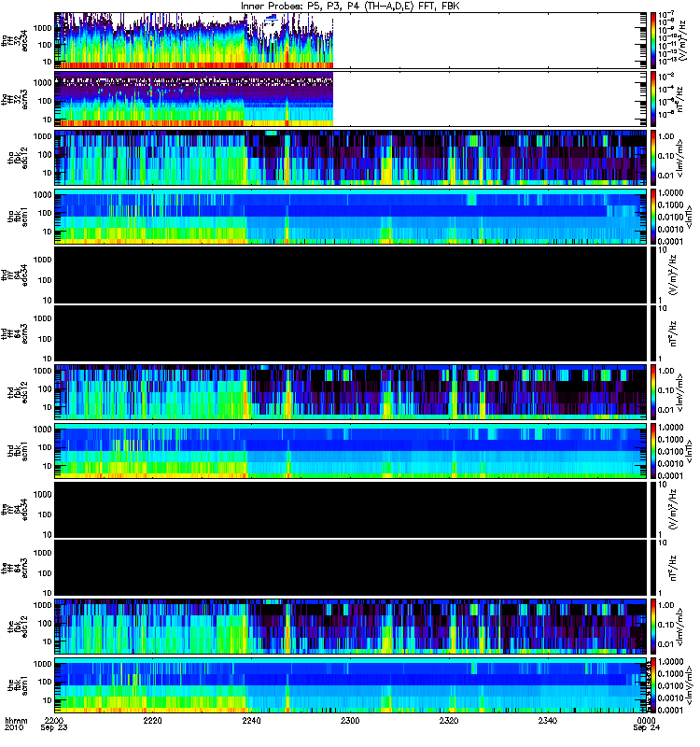Select the the fbk edc12 spectrogram panel
700x747 pixels.
tap(351, 627)
